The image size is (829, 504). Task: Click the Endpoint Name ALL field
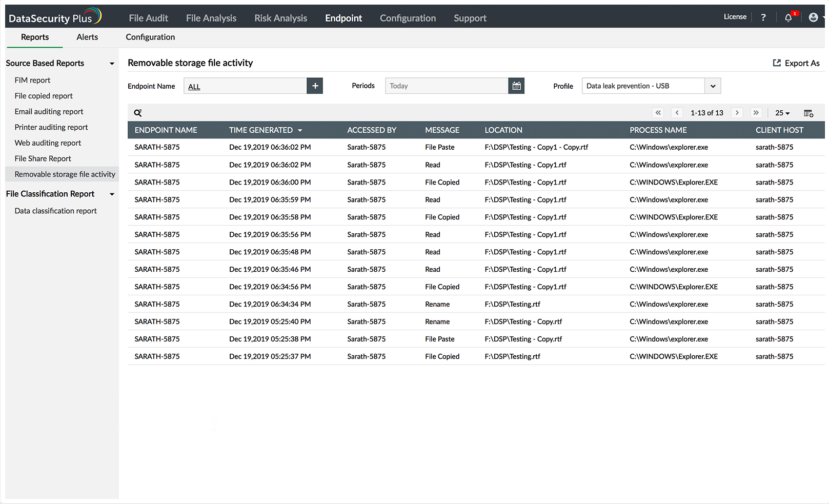(245, 86)
